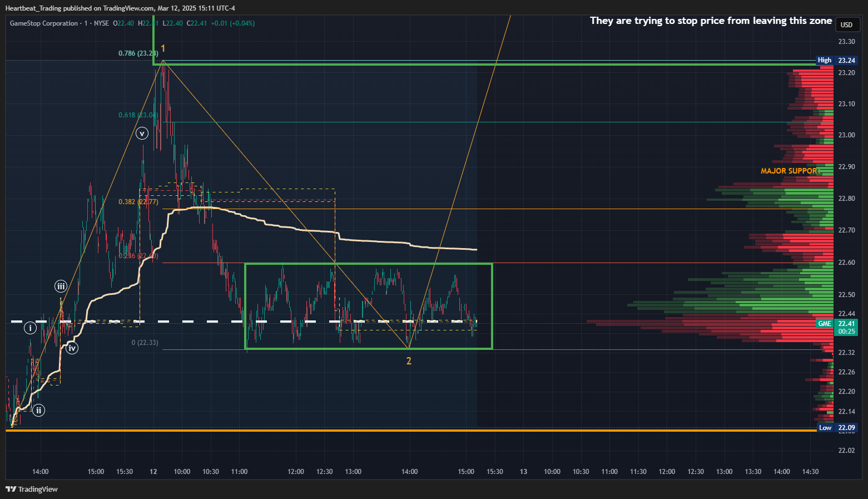Click the 14:30 time axis label

click(x=810, y=472)
